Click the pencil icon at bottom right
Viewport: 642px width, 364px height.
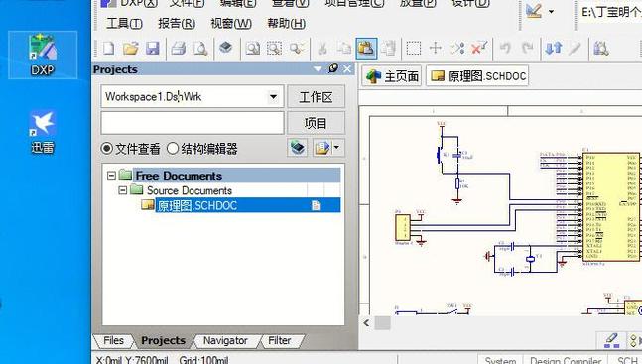pyautogui.click(x=611, y=340)
